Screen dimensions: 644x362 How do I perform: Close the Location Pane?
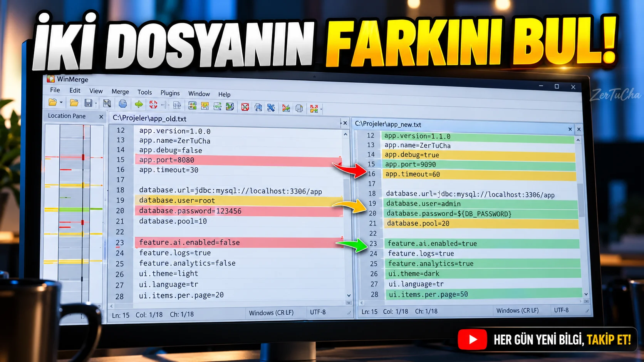click(101, 117)
